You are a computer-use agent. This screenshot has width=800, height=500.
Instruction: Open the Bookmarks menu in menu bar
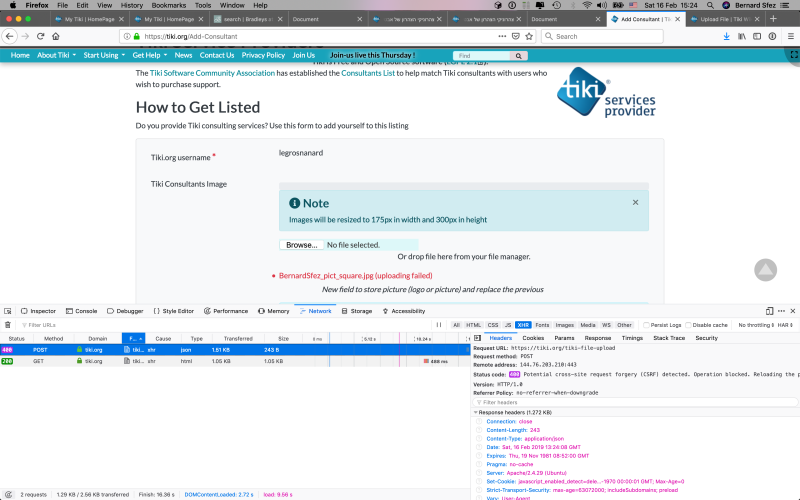[169, 5]
